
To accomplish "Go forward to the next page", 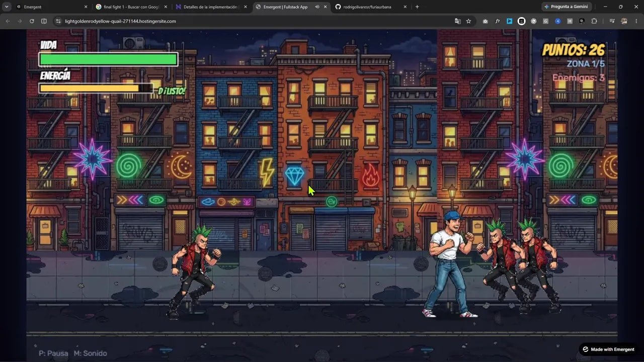I will 20,21.
